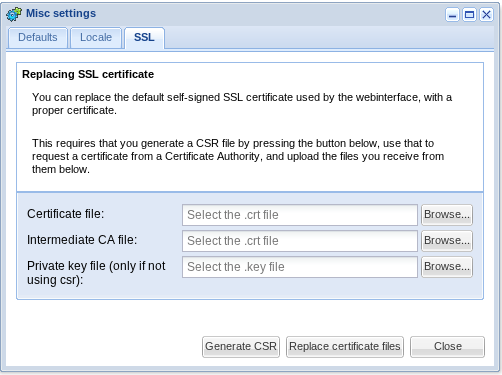The image size is (502, 375).
Task: Click the paragraph starting 'This requires that you generate'
Action: pyautogui.click(x=238, y=156)
